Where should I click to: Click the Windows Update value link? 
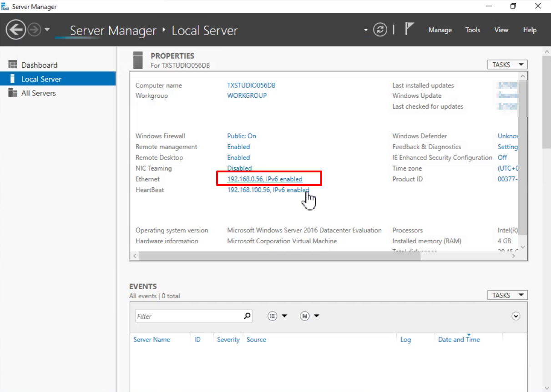tap(508, 95)
